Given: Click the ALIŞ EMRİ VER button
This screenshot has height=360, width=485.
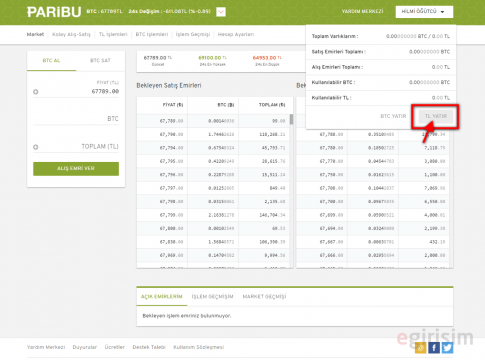Looking at the screenshot, I should (76, 169).
